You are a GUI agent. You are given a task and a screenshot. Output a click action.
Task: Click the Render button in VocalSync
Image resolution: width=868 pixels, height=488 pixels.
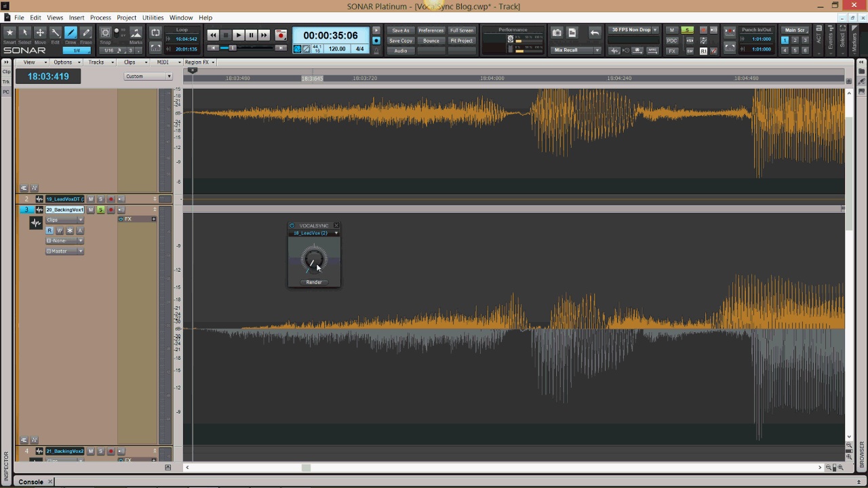(x=314, y=282)
